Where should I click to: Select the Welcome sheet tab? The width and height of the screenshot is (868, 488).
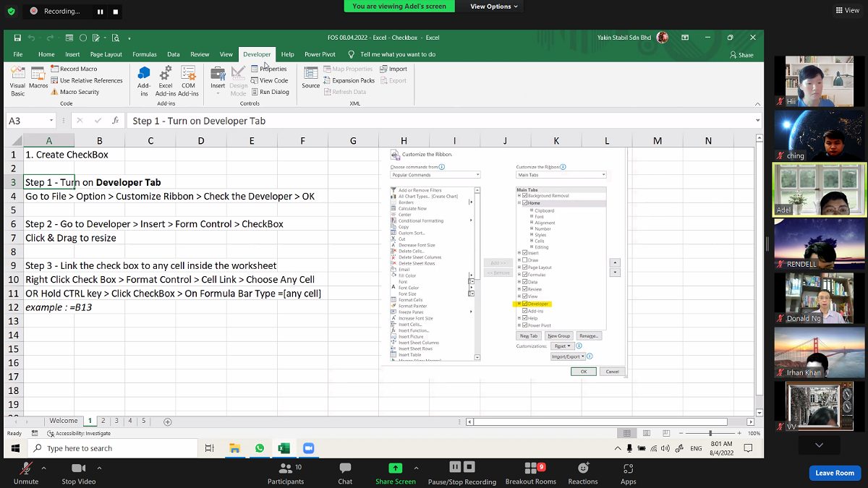tap(64, 421)
